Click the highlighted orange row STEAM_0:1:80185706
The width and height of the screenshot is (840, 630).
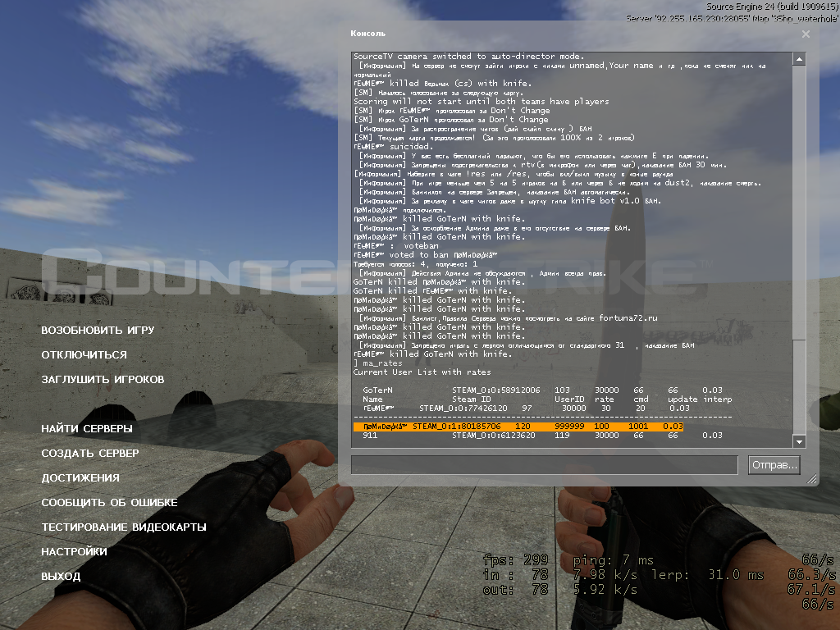point(518,427)
